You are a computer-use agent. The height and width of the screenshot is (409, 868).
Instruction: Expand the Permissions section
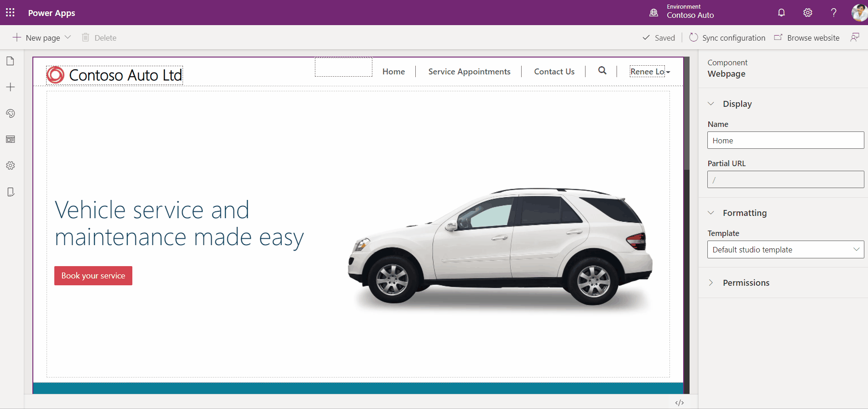click(711, 283)
